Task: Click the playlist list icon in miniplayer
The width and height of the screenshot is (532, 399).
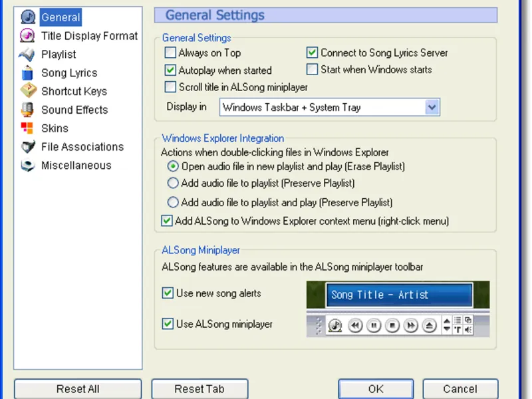Action: 458,320
